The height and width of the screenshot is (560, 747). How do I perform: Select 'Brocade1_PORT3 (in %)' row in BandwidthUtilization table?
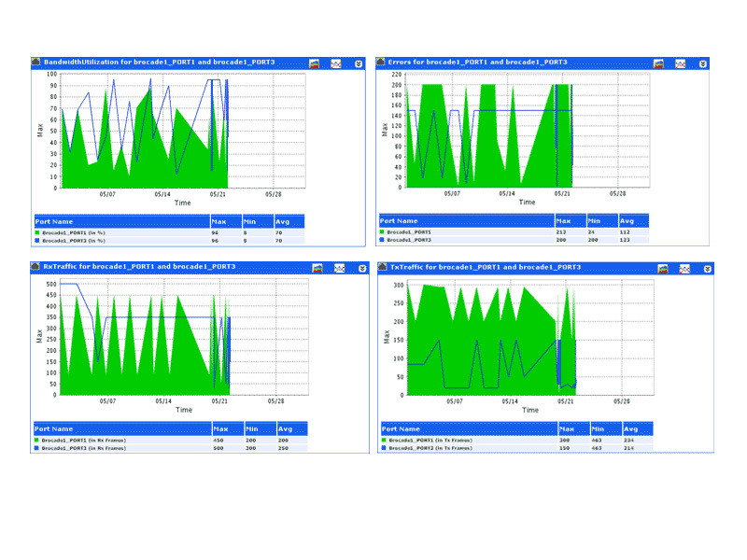point(169,241)
